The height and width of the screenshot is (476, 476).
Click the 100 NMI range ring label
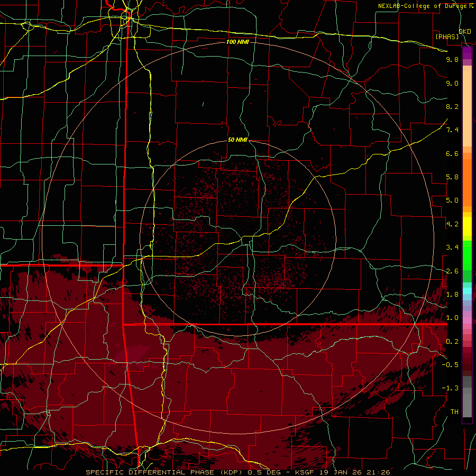click(x=237, y=42)
